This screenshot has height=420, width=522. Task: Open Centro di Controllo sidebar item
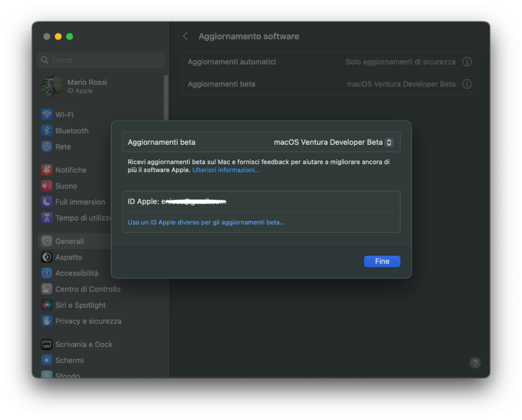[x=87, y=289]
